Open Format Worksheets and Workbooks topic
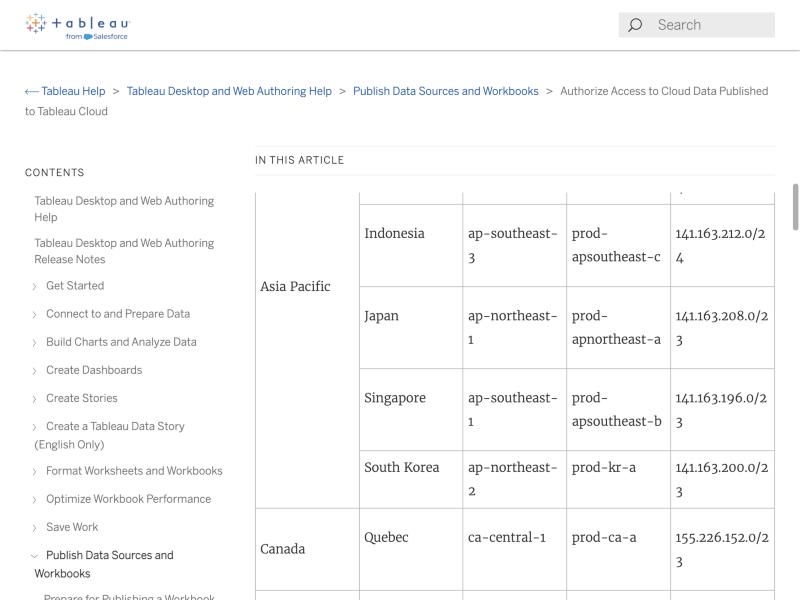800x600 pixels. pyautogui.click(x=134, y=470)
